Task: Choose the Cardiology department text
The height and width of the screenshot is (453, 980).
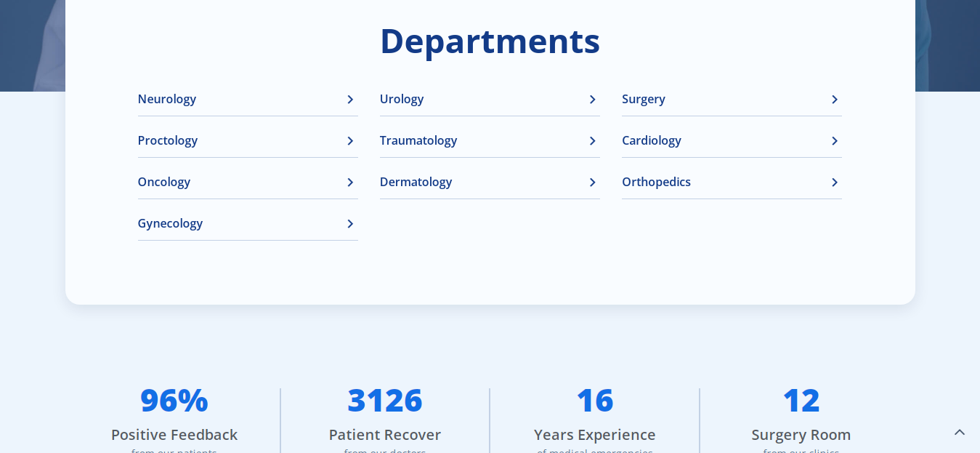Action: pos(652,140)
